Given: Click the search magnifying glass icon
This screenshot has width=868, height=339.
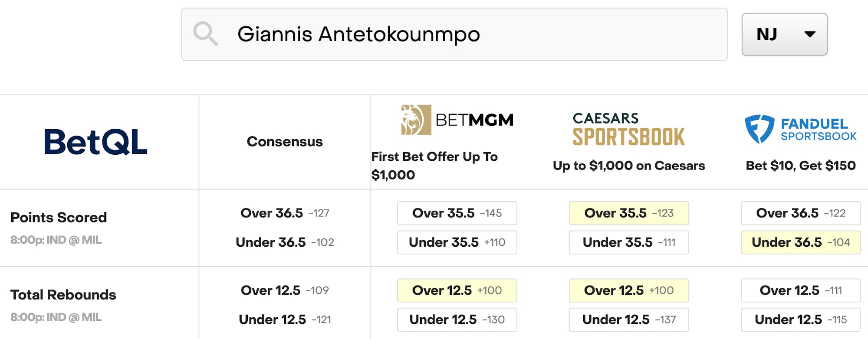Looking at the screenshot, I should 205,34.
